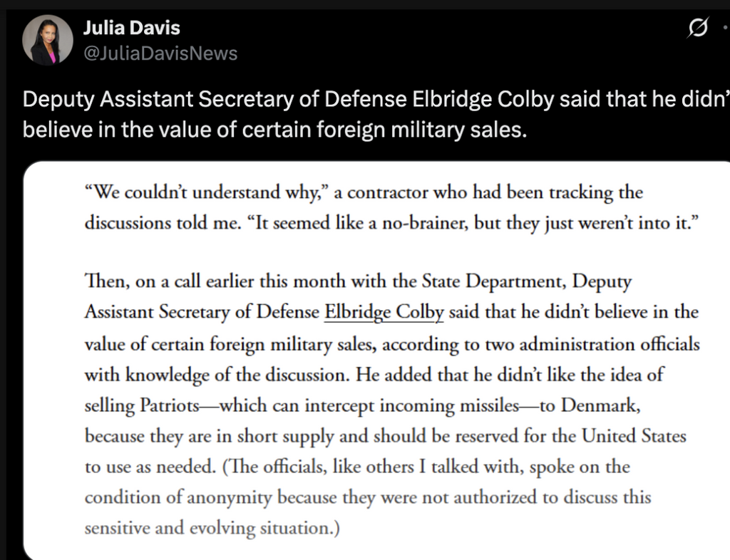Image resolution: width=730 pixels, height=560 pixels.
Task: Open the @JuliaDavisNews handle link
Action: [160, 53]
